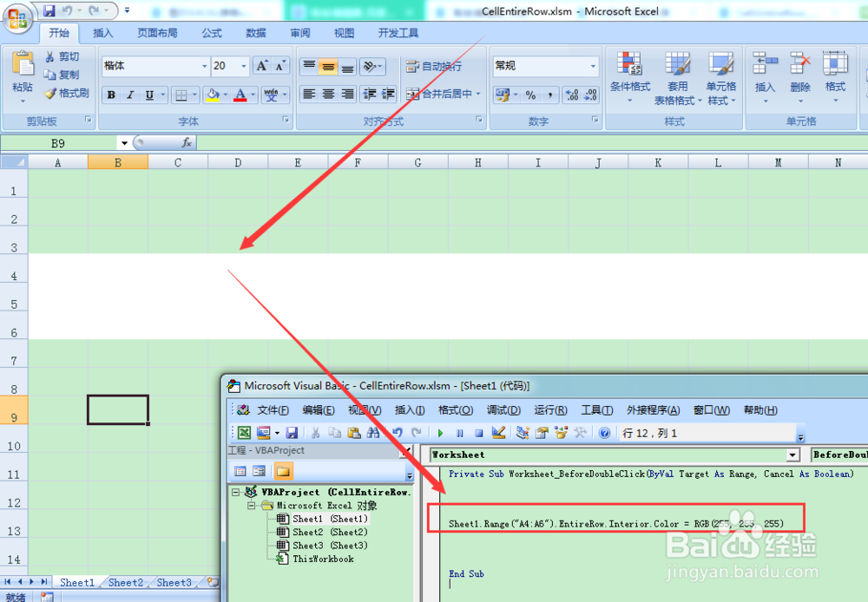868x602 pixels.
Task: Open font color dropdown arrow
Action: click(x=253, y=95)
